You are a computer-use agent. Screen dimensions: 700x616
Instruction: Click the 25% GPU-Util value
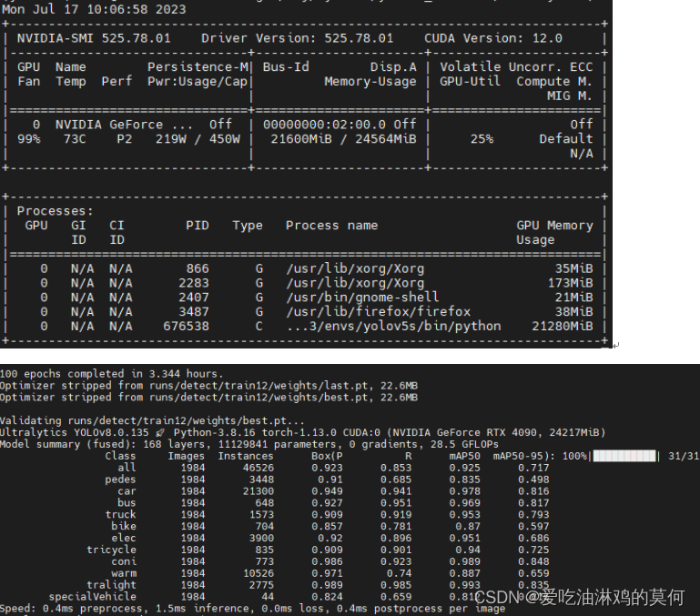[482, 139]
